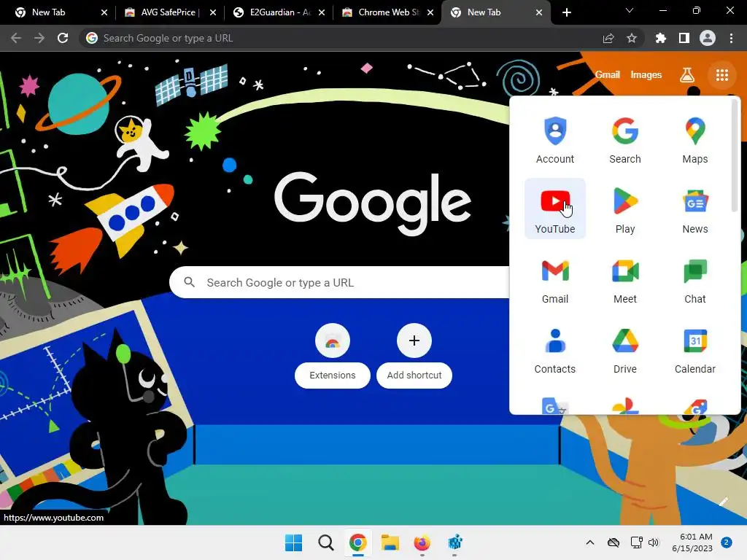Show hidden system tray icons chevron
Viewport: 747px width, 560px height.
point(589,542)
